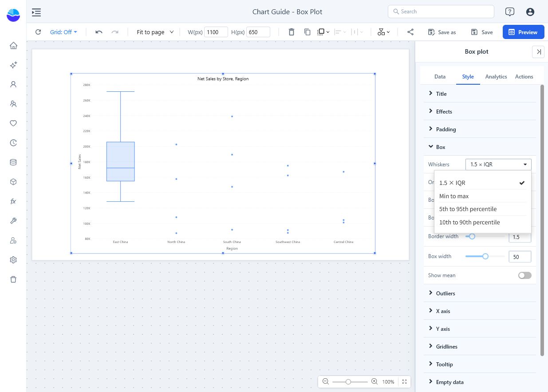
Task: Click the Save button
Action: tap(482, 32)
